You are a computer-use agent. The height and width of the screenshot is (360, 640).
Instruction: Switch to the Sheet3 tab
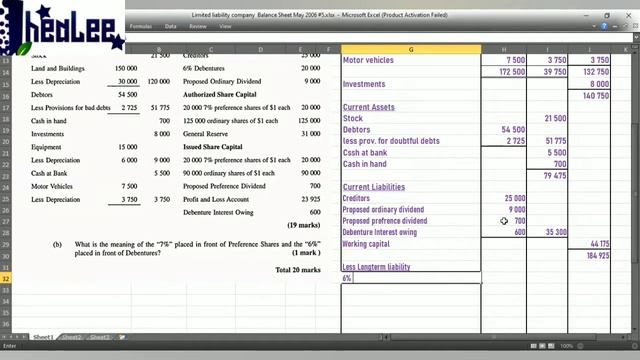pos(100,337)
